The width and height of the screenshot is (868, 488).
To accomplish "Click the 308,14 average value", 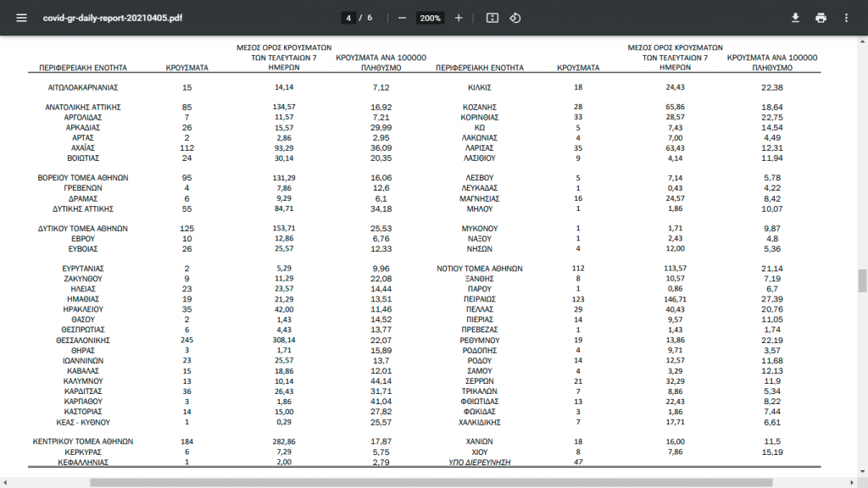I will point(284,341).
